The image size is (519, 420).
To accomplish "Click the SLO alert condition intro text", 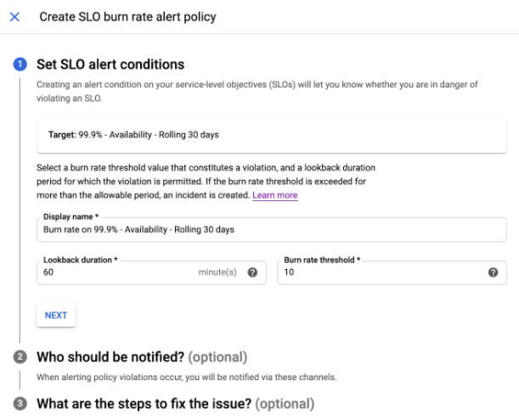I will (255, 91).
